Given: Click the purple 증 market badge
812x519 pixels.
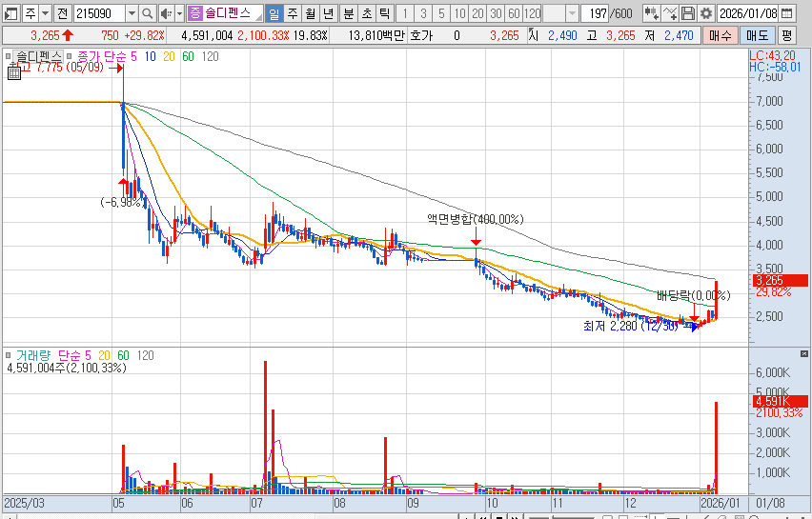Looking at the screenshot, I should (194, 13).
